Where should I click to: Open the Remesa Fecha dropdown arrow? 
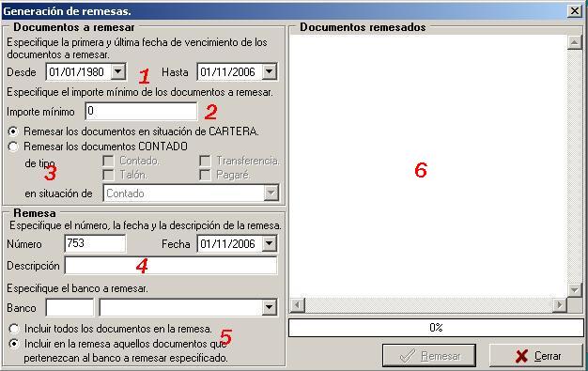(x=270, y=243)
